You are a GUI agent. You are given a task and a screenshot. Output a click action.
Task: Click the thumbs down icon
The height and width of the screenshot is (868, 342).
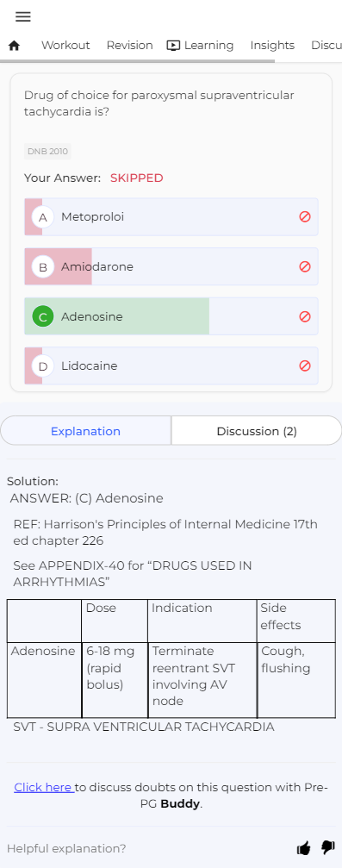[x=328, y=847]
